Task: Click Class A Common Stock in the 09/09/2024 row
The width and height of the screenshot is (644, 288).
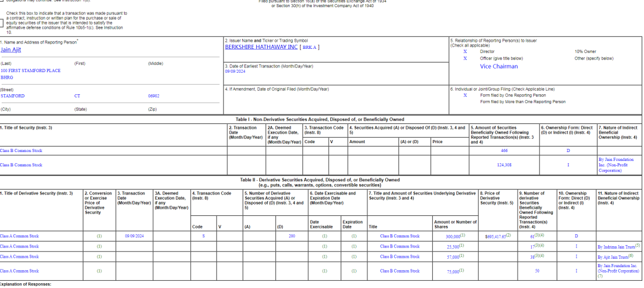Action: tap(19, 236)
